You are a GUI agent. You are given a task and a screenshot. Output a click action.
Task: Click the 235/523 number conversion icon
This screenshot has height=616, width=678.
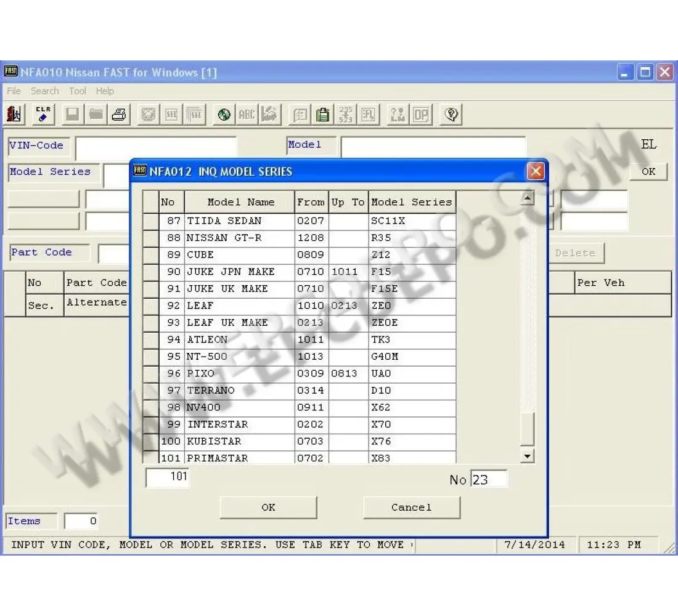[x=346, y=115]
